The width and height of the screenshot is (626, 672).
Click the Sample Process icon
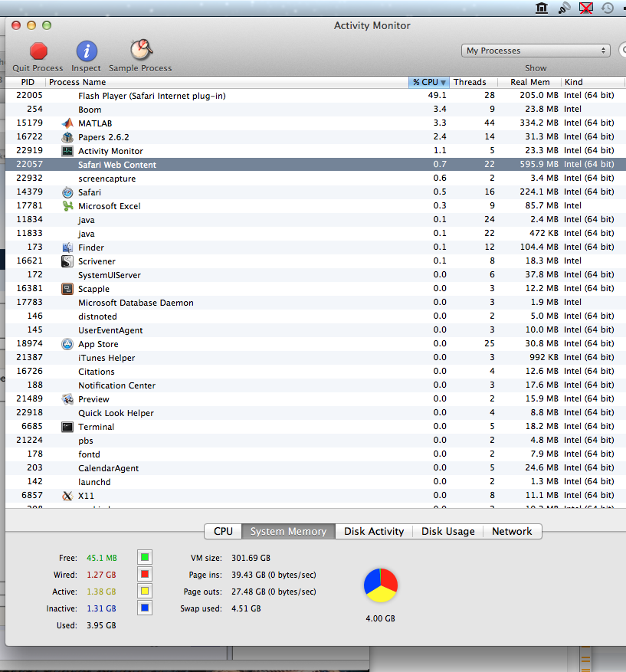coord(141,50)
